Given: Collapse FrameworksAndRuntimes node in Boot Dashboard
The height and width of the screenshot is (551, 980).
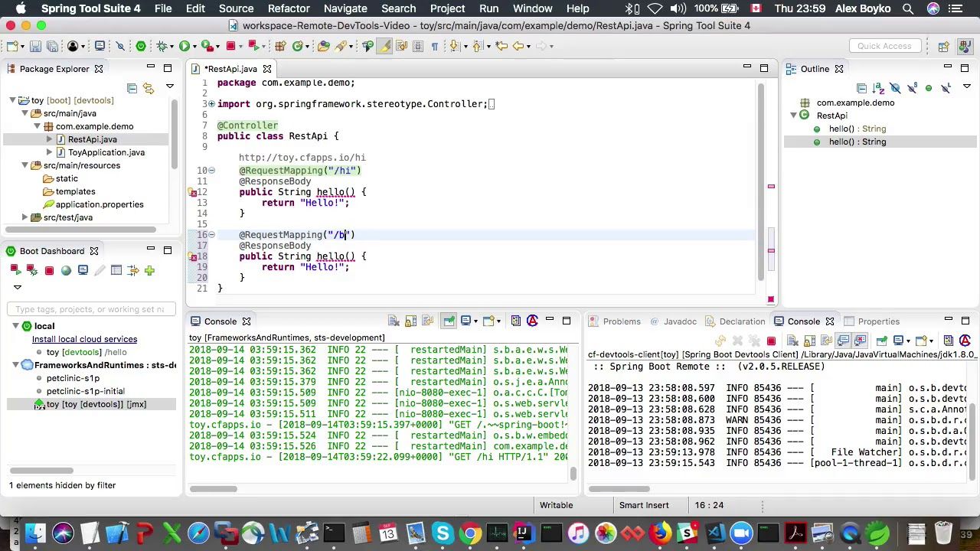Looking at the screenshot, I should [15, 365].
